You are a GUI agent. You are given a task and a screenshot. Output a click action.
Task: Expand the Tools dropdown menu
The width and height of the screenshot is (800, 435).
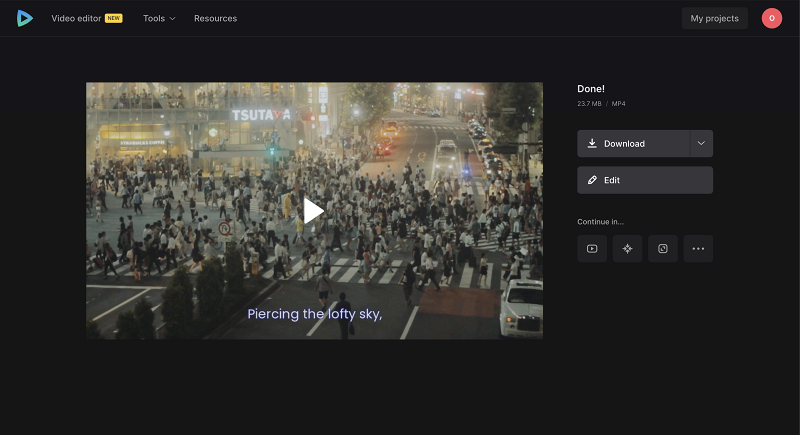(x=159, y=18)
